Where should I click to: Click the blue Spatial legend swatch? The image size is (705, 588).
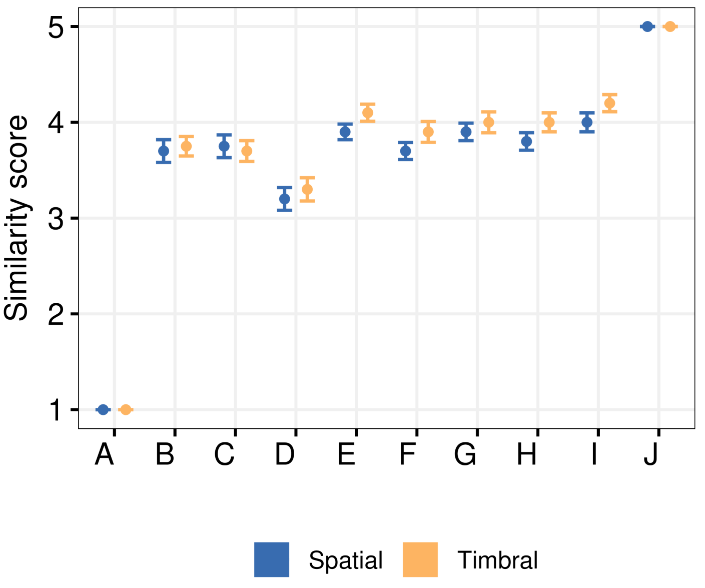271,559
